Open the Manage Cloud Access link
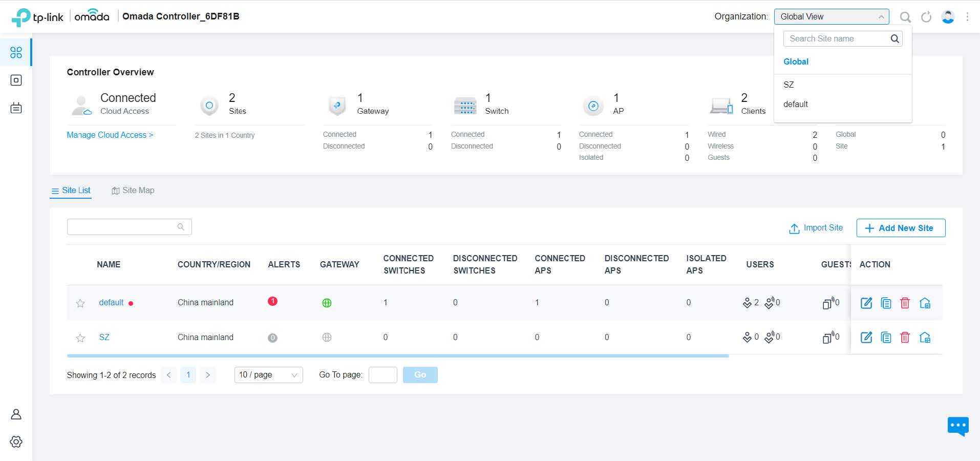Image resolution: width=980 pixels, height=461 pixels. pyautogui.click(x=110, y=135)
